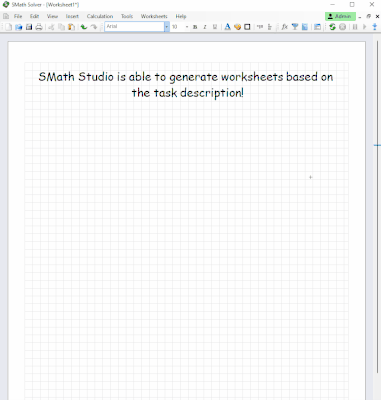
Task: Open the Insert menu
Action: tap(72, 16)
